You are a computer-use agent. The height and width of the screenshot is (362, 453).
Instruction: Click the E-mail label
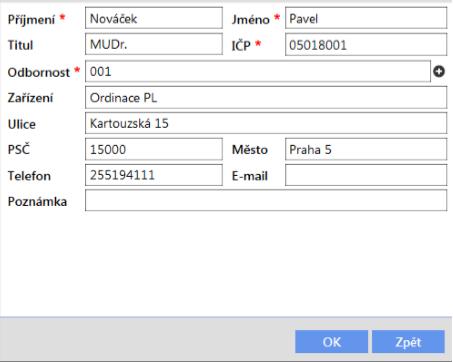click(x=250, y=176)
